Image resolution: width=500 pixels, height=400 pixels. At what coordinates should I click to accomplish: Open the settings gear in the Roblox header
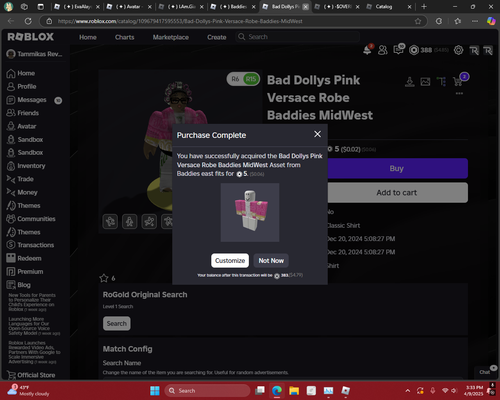pyautogui.click(x=458, y=50)
